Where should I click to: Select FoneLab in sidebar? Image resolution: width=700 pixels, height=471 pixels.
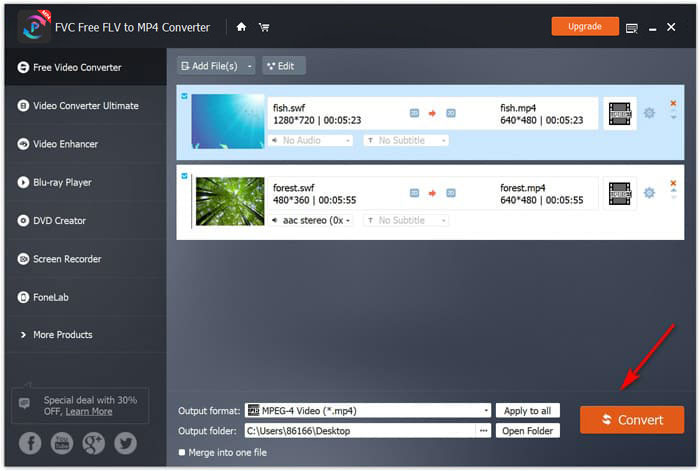click(x=86, y=297)
